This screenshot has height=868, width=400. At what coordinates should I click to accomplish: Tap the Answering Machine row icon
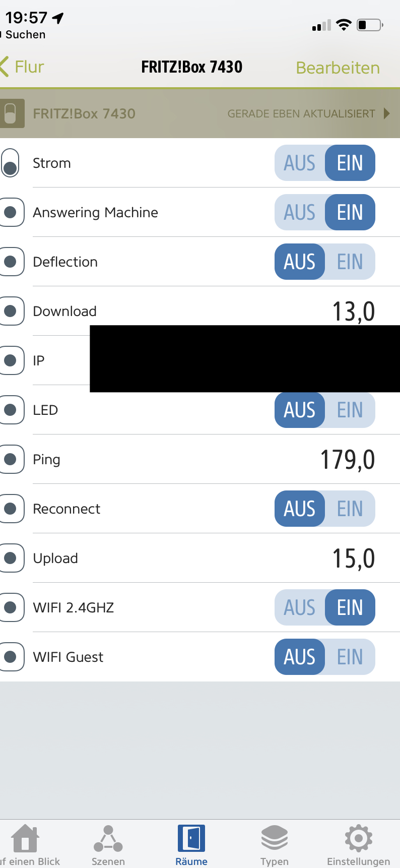[11, 212]
